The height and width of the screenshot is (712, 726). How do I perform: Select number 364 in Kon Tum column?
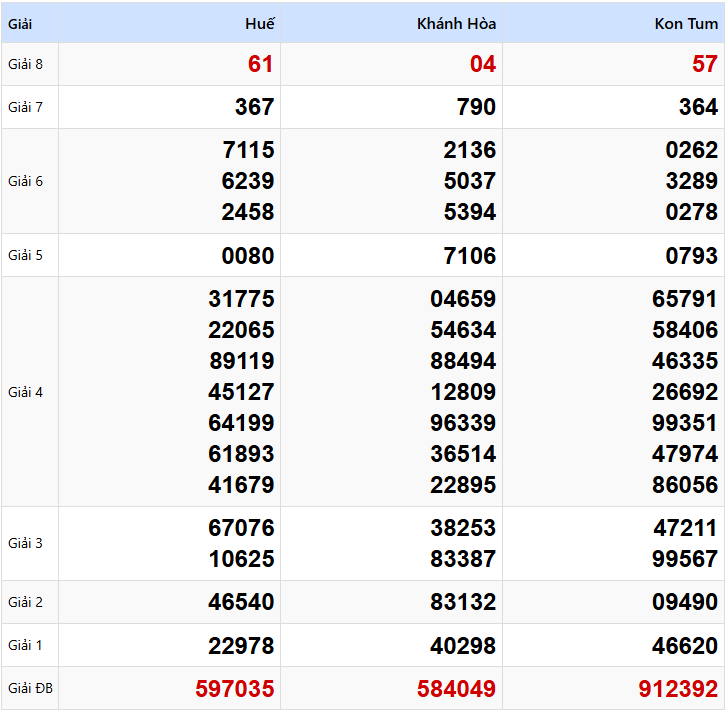pyautogui.click(x=698, y=107)
